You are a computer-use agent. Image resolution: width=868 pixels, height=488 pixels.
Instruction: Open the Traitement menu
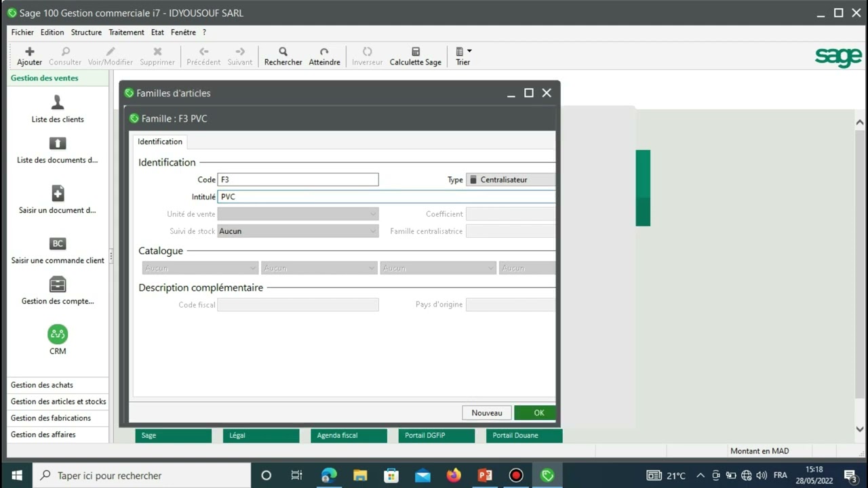pyautogui.click(x=126, y=32)
